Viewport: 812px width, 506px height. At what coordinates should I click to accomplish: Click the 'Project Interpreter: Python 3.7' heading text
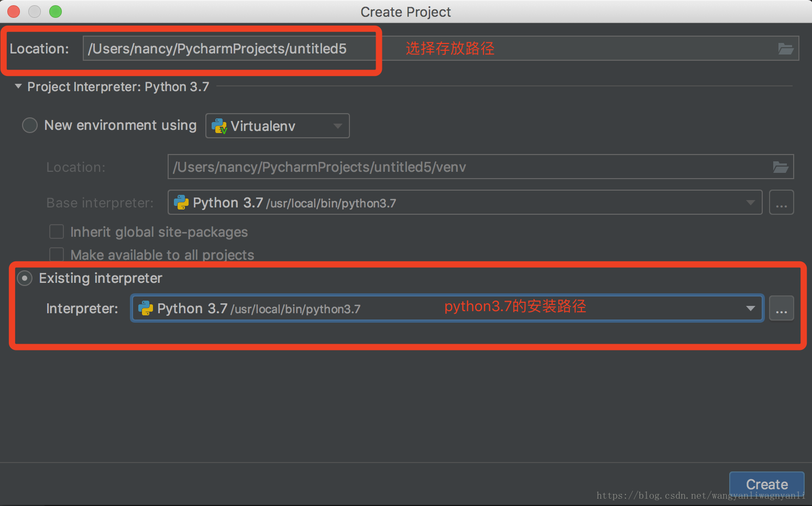(118, 87)
